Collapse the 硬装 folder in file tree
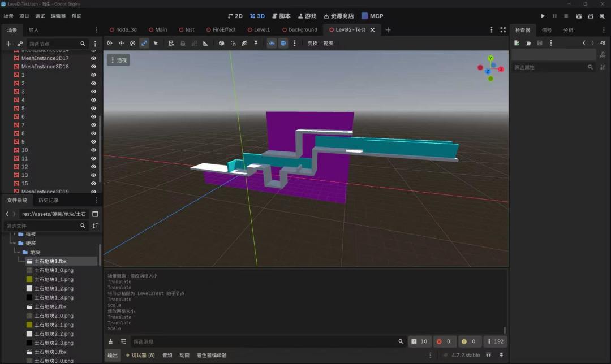 pos(15,243)
